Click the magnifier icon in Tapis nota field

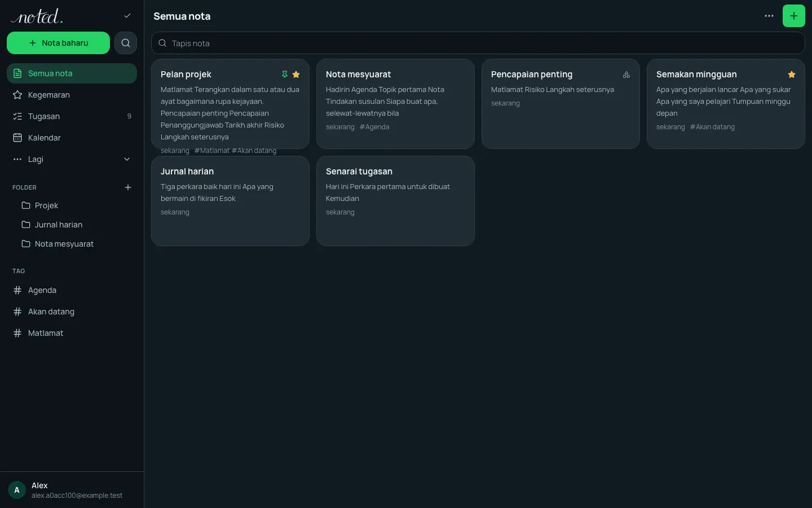162,43
